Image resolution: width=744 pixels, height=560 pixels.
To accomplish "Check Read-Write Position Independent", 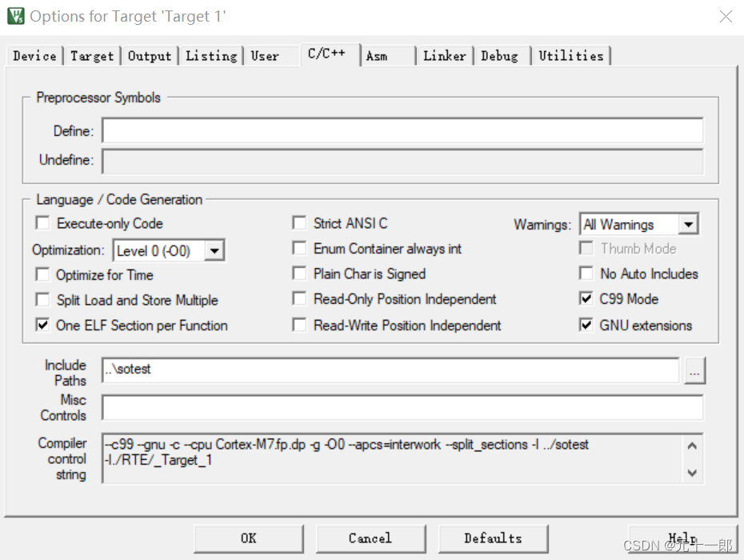I will click(x=299, y=325).
